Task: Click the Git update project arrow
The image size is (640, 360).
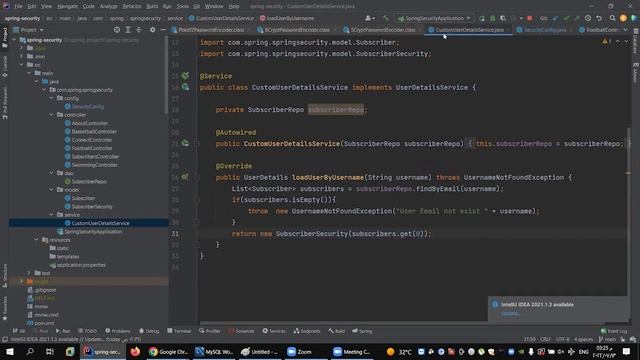Action: click(556, 18)
